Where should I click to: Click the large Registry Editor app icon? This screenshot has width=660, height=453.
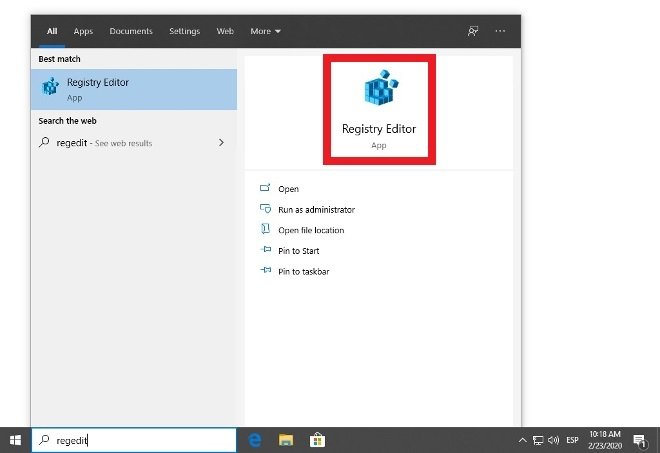pos(381,88)
